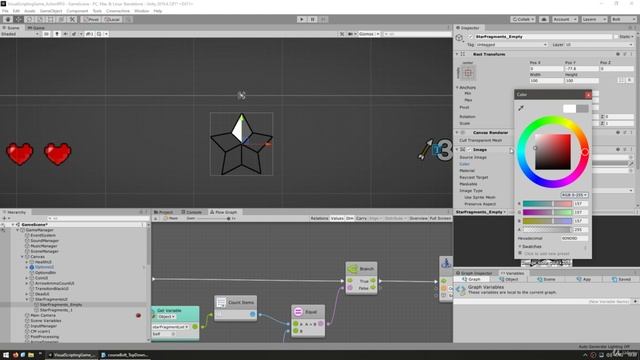Viewport: 640px width, 360px height.
Task: Toggle Local handle rotation
Action: click(112, 19)
